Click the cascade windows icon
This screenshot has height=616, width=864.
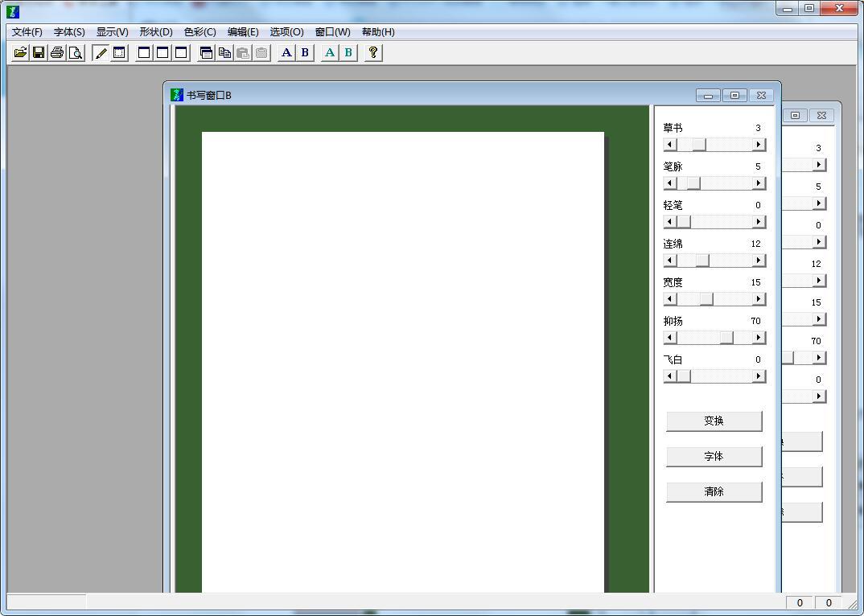coord(206,53)
